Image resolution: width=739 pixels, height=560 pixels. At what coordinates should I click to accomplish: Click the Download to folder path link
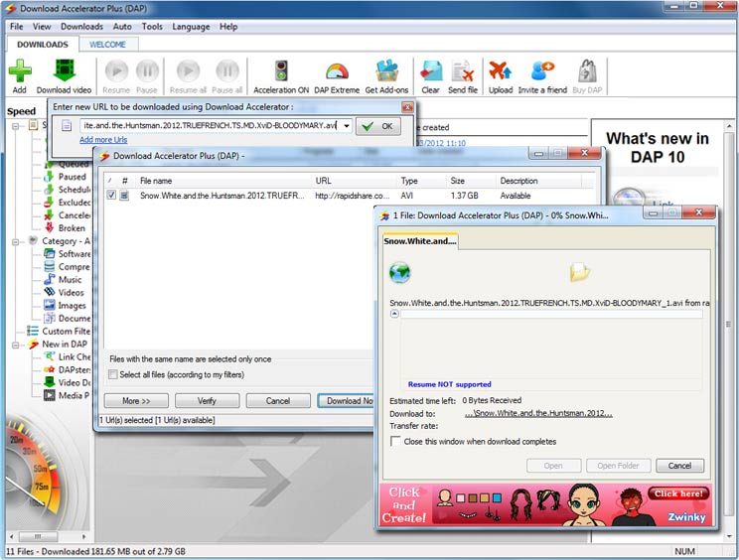[538, 413]
